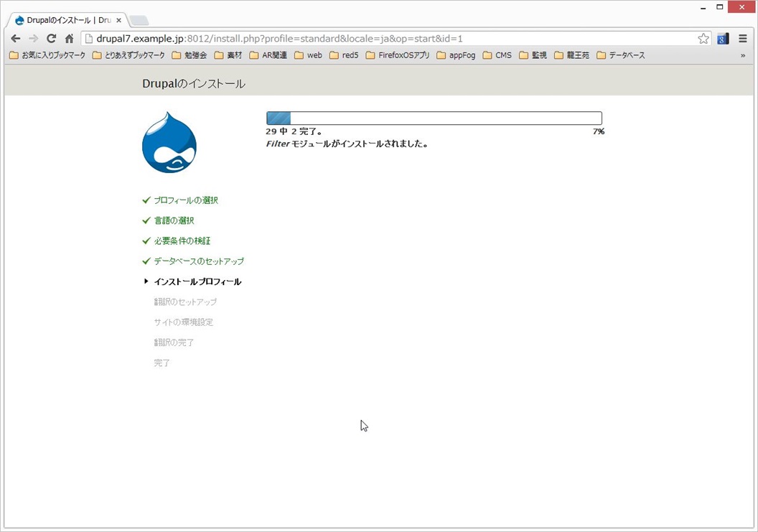Open the FirefoxOSアプリ bookmark folder
758x532 pixels.
point(398,55)
